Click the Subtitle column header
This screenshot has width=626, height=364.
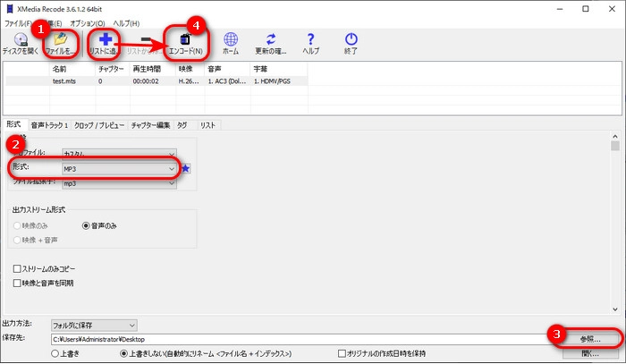point(279,69)
